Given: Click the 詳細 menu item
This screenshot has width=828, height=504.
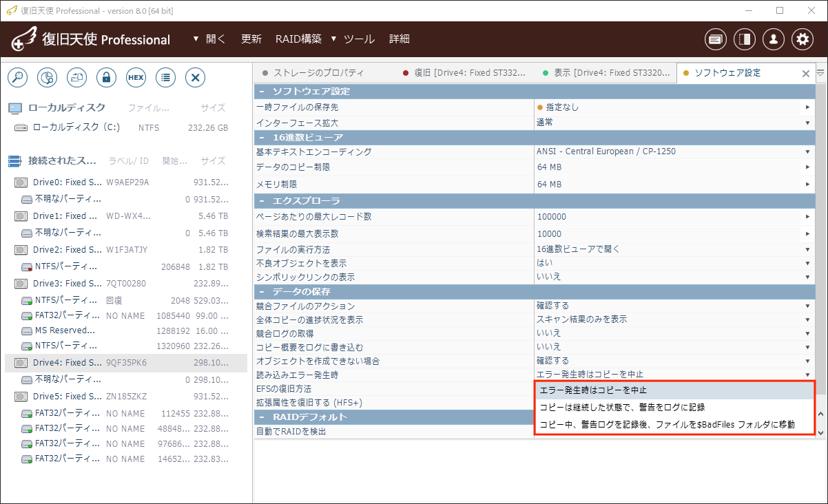Looking at the screenshot, I should (400, 39).
